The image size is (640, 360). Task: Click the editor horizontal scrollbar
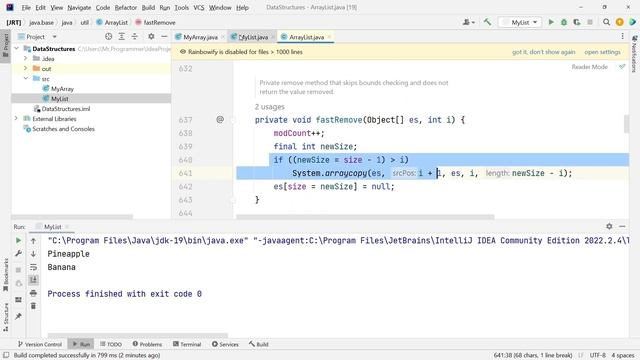click(x=365, y=217)
